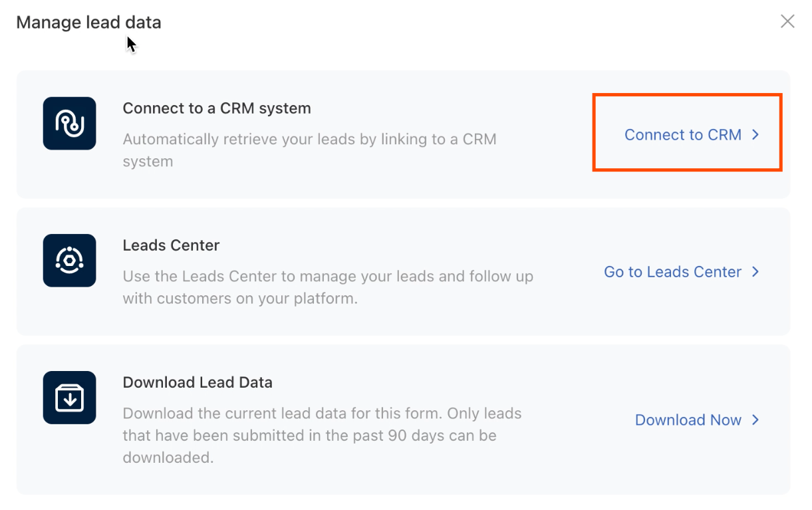The width and height of the screenshot is (812, 510).
Task: Click the "Manage lead data" dialog title
Action: [88, 23]
